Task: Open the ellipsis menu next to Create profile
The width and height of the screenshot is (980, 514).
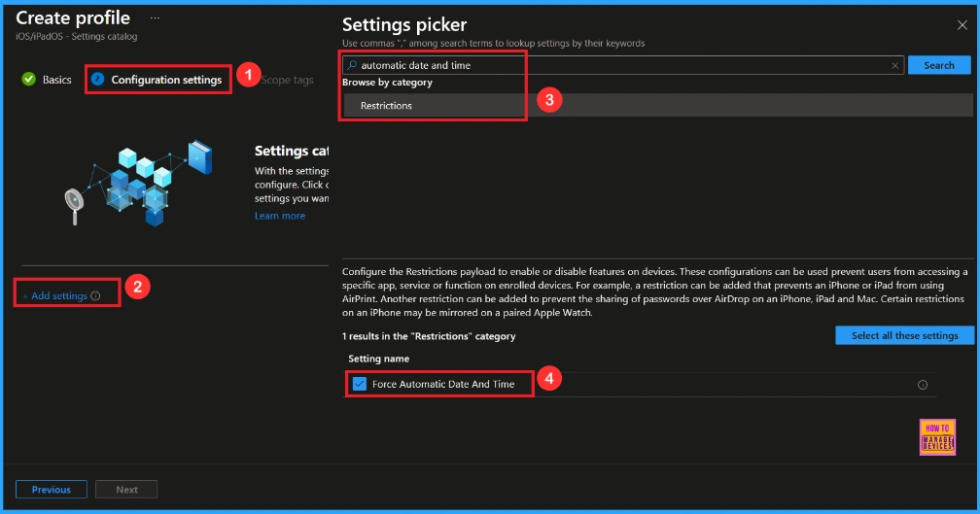Action: [x=155, y=18]
